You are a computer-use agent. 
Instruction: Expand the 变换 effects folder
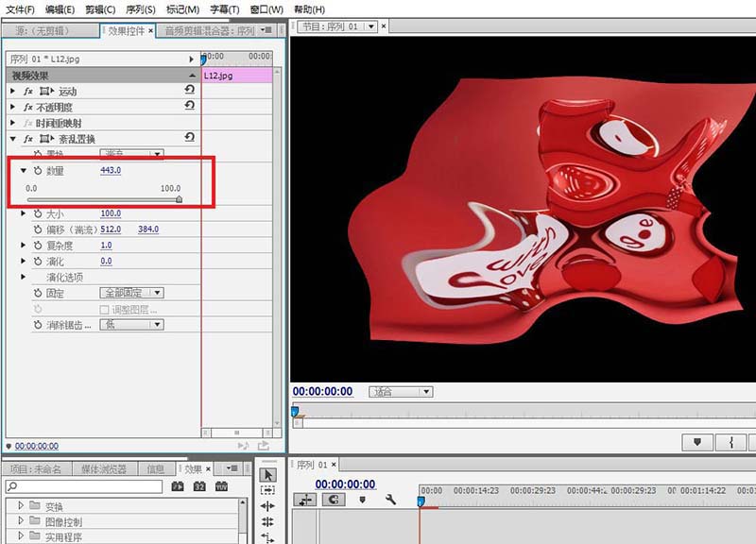click(x=20, y=505)
